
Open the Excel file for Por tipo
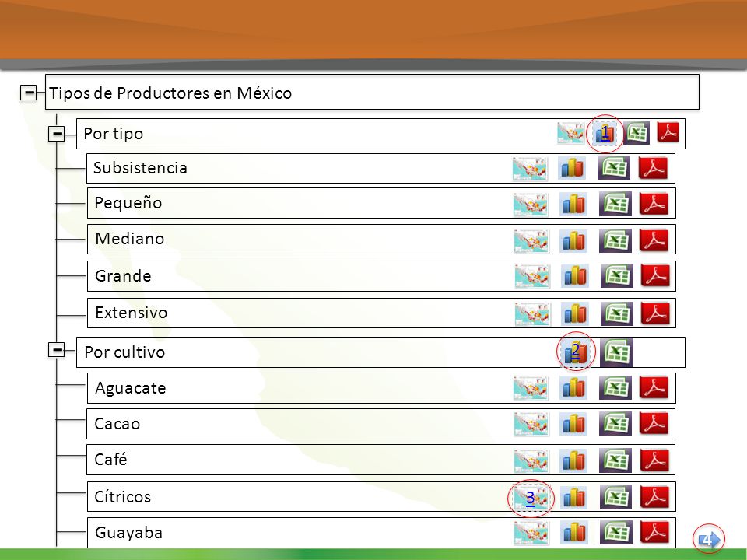coord(637,133)
